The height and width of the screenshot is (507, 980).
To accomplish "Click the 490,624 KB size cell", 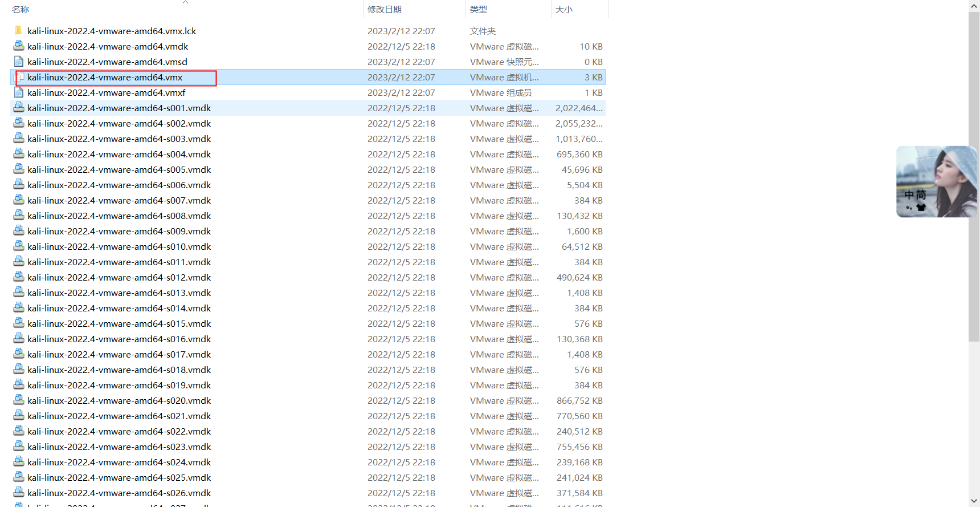I will pos(579,277).
